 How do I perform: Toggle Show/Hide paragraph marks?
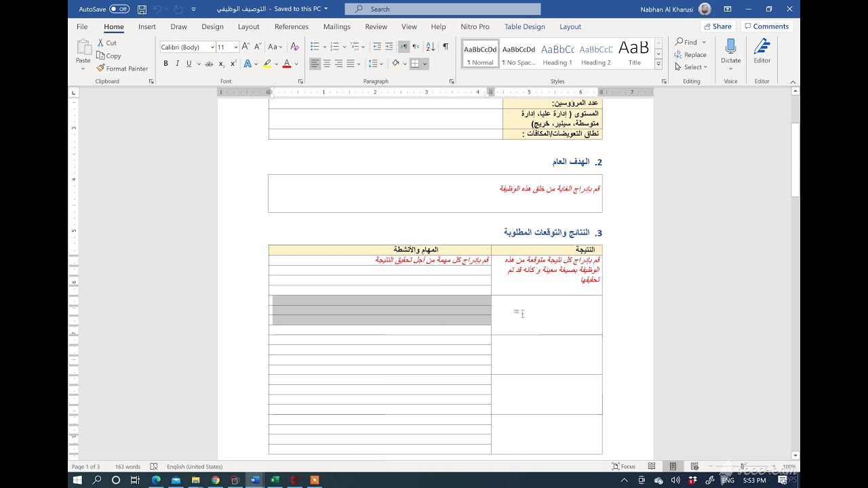[446, 47]
